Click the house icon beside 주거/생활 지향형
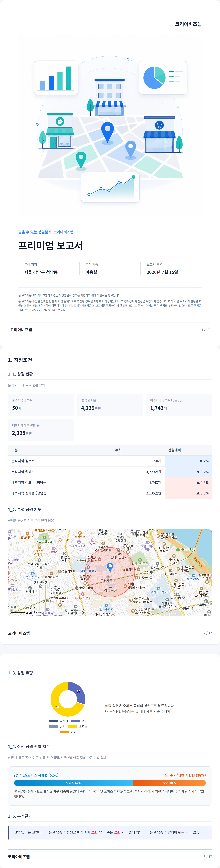Screen dimensions: 220x868 [x=166, y=775]
